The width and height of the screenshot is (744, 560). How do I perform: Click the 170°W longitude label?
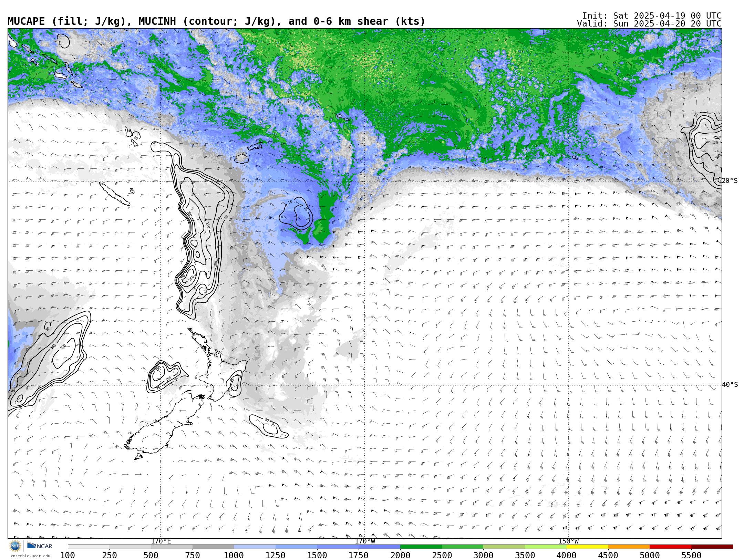pyautogui.click(x=365, y=541)
